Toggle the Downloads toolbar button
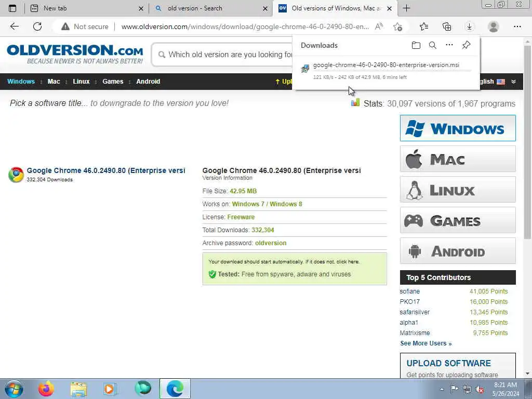 [470, 26]
